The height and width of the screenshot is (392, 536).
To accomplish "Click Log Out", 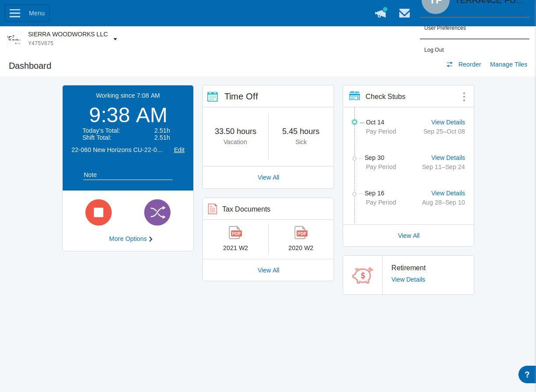I will [x=434, y=49].
